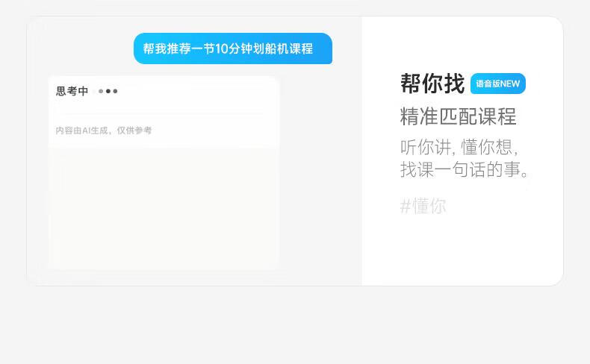Tap the darkest dot of the loader

click(108, 91)
